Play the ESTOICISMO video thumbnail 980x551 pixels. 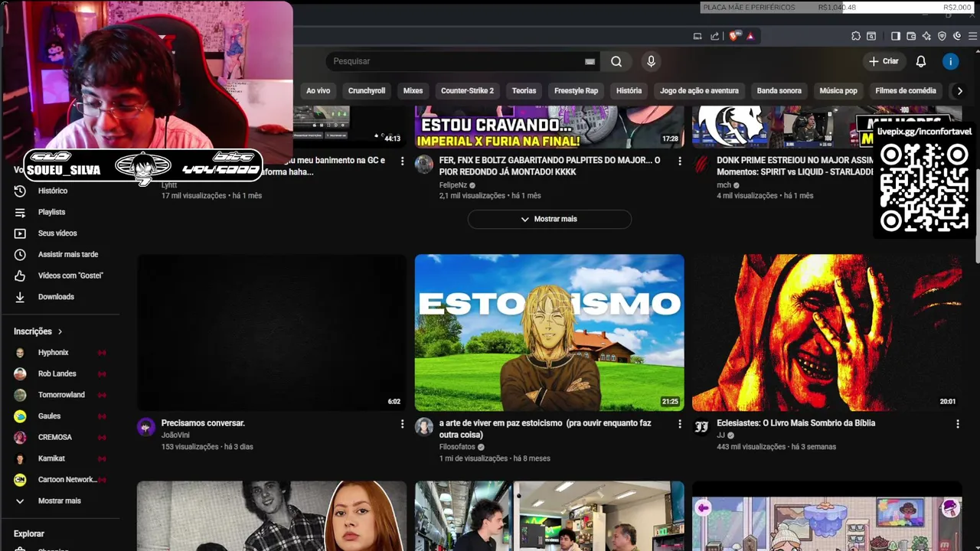click(550, 333)
